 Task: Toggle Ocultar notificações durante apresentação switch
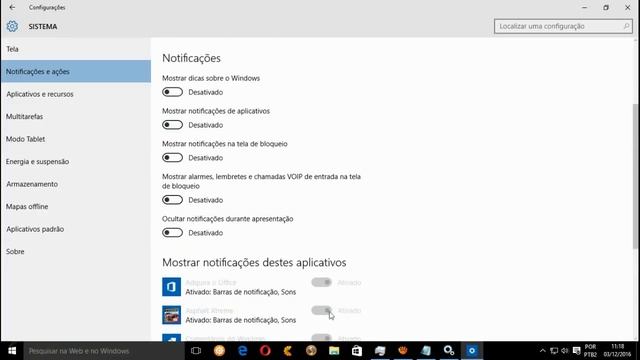tap(172, 233)
